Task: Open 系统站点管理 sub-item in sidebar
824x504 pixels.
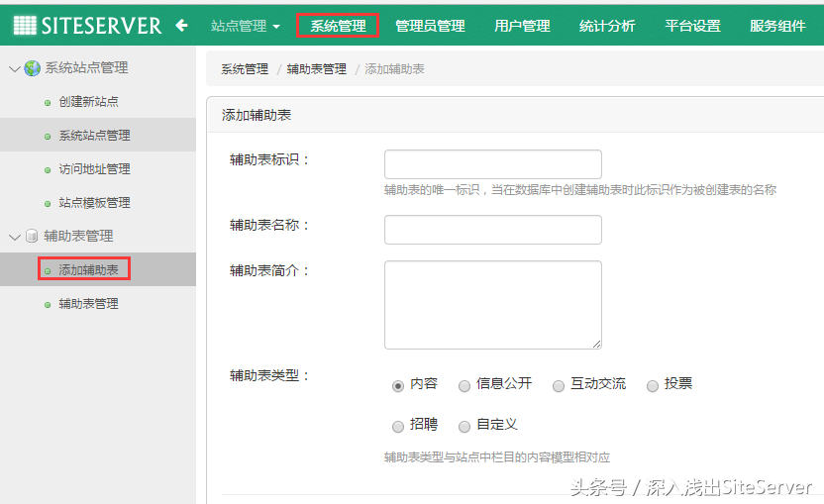Action: 95,135
